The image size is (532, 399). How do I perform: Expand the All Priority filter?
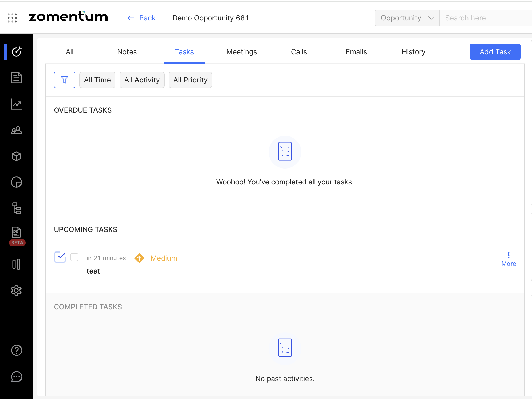190,80
